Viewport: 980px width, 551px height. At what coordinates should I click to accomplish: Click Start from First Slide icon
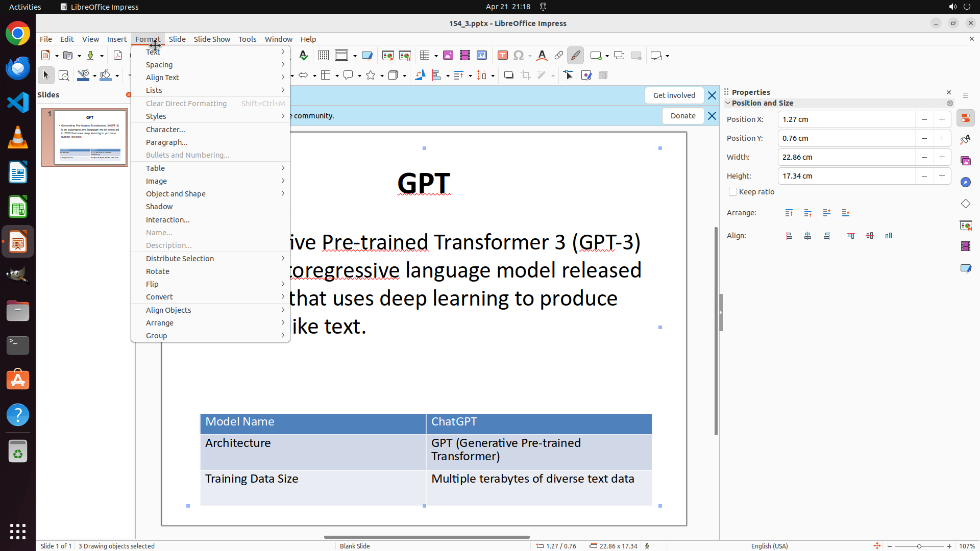(x=387, y=56)
